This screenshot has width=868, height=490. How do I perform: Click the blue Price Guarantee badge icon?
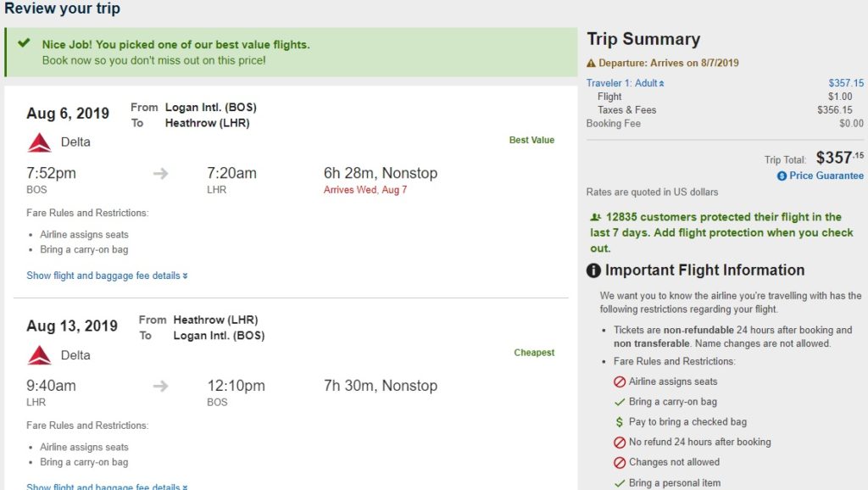pos(782,176)
